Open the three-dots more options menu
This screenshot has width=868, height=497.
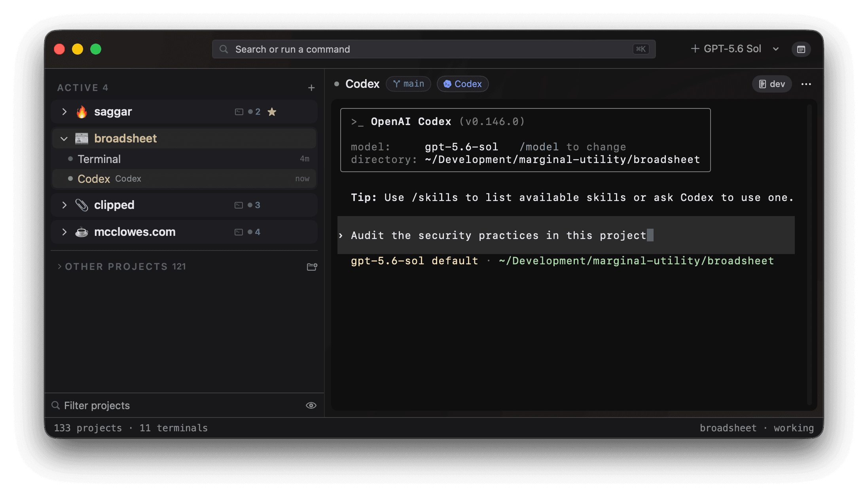pyautogui.click(x=806, y=84)
